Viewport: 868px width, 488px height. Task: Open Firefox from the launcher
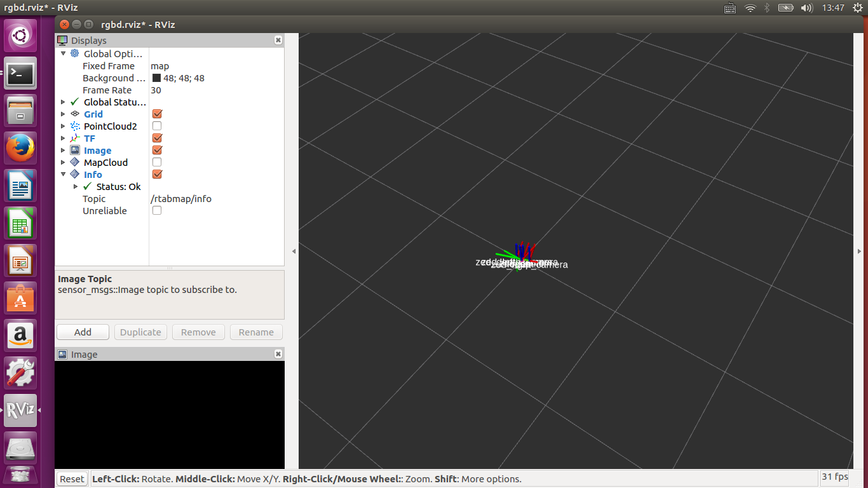point(20,149)
